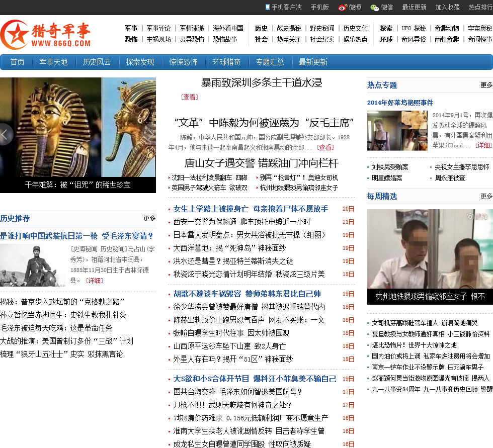Open the 军事评论 header link
Image resolution: width=493 pixels, height=448 pixels.
coord(158,28)
